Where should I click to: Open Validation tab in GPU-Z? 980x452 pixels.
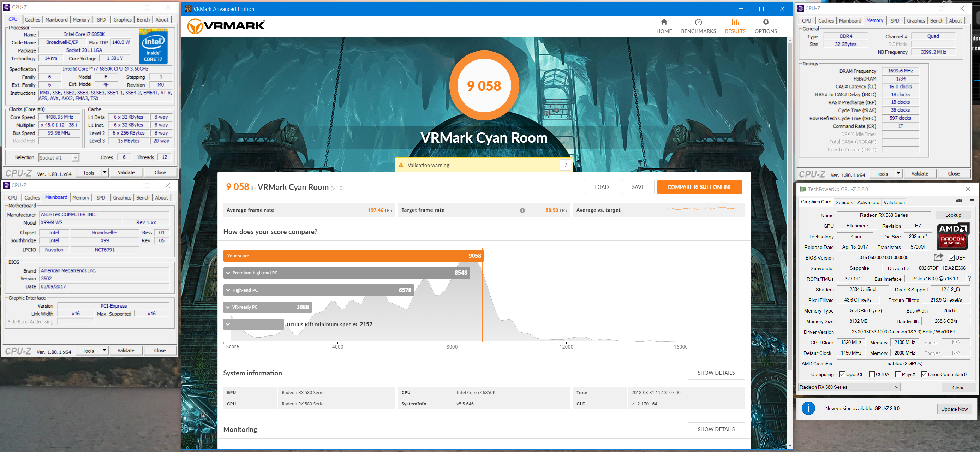894,202
